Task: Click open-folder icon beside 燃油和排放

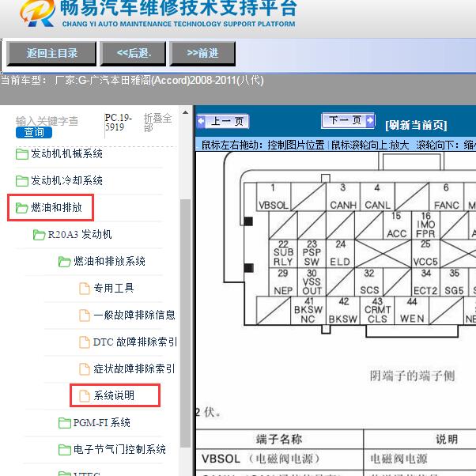Action: 22,208
